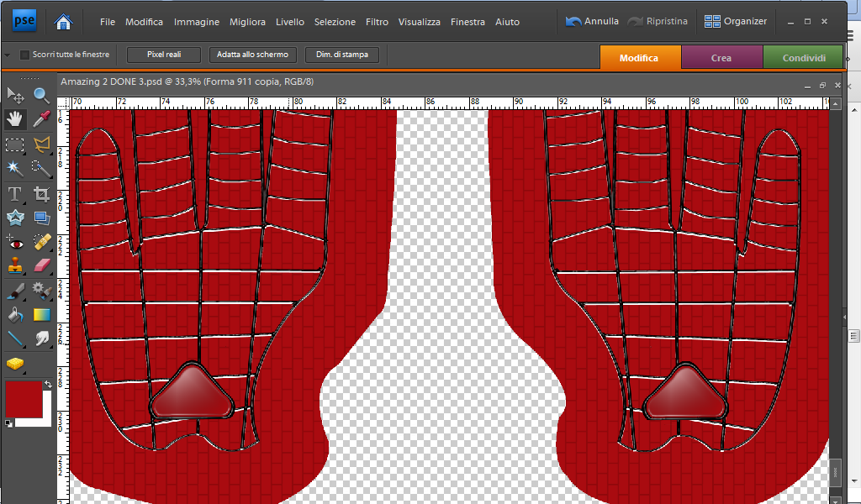Click the Dim. di stampa button

[342, 55]
